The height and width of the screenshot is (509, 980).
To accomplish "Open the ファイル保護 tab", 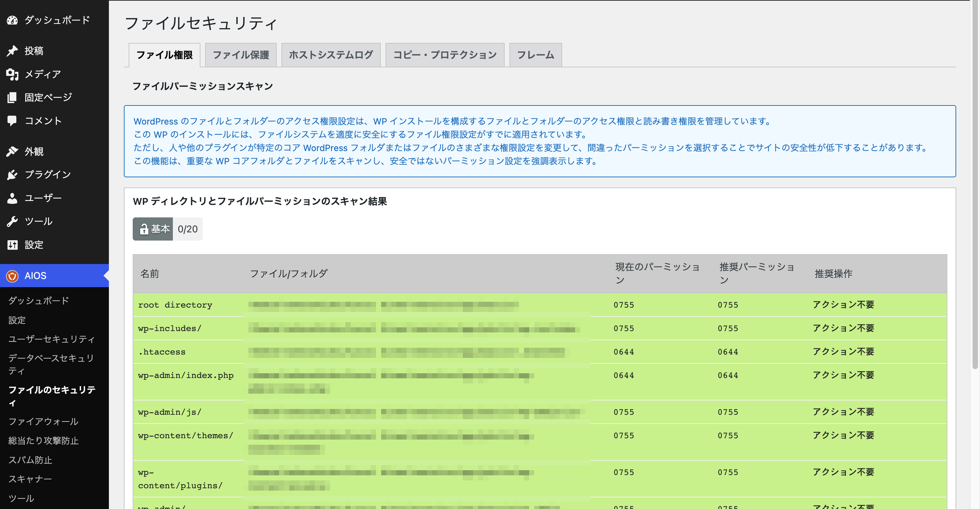I will point(241,55).
